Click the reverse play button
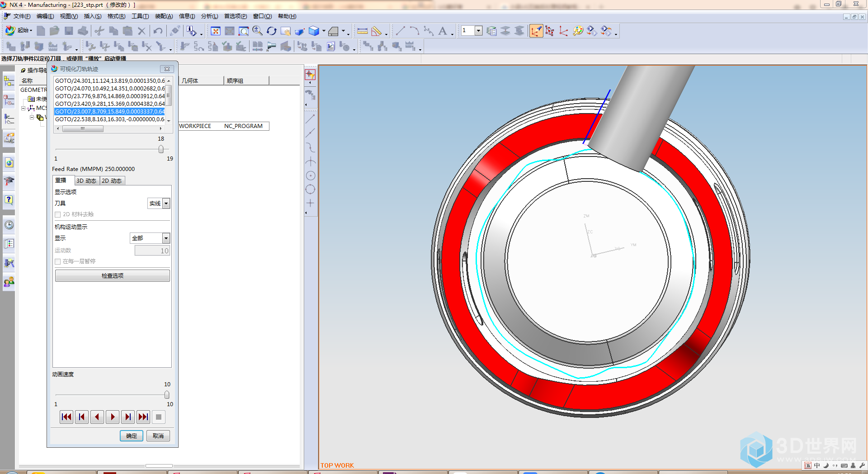The height and width of the screenshot is (474, 868). (x=97, y=417)
